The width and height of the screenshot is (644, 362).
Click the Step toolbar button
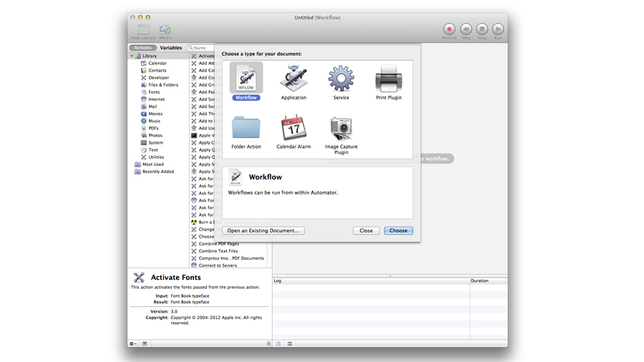point(466,29)
